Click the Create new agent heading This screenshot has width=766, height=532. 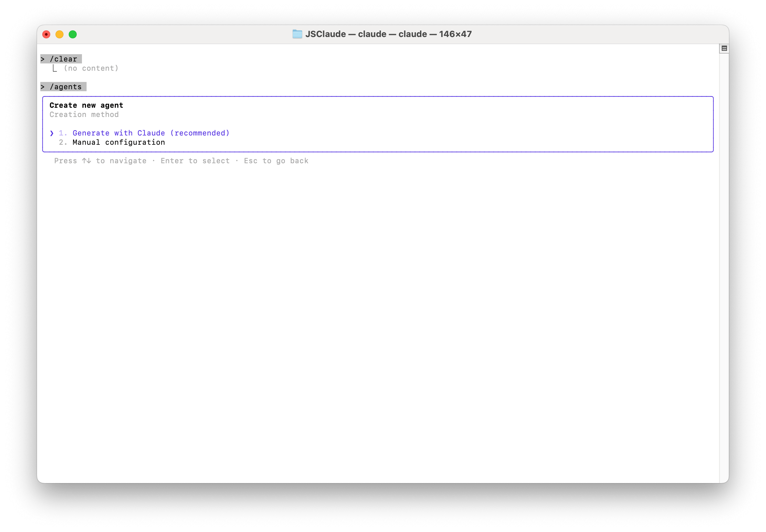86,105
